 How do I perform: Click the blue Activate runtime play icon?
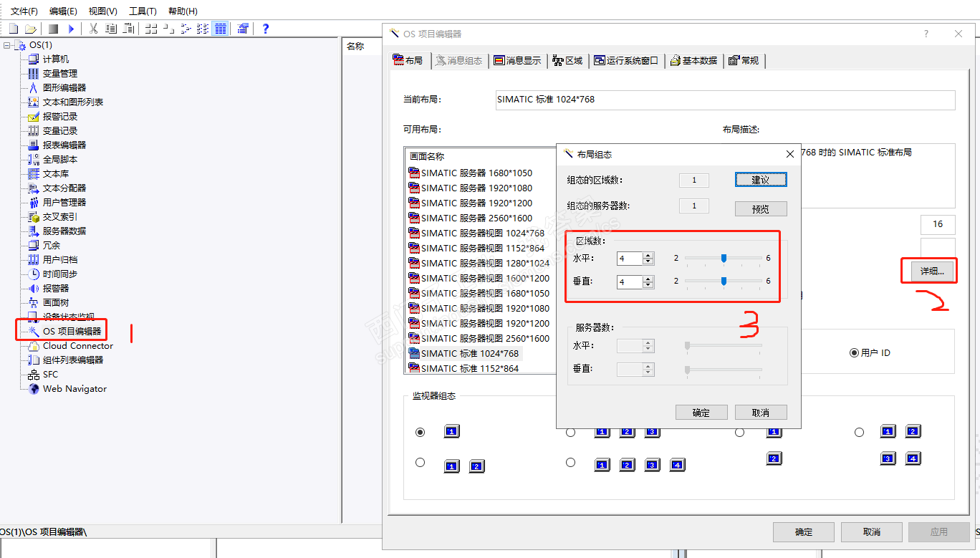71,29
